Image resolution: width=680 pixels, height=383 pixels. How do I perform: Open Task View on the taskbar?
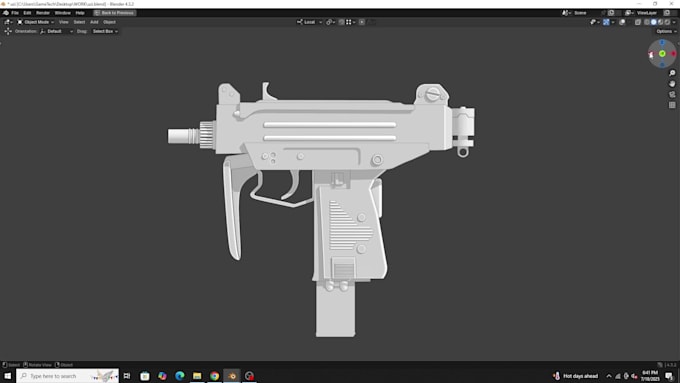[x=127, y=376]
